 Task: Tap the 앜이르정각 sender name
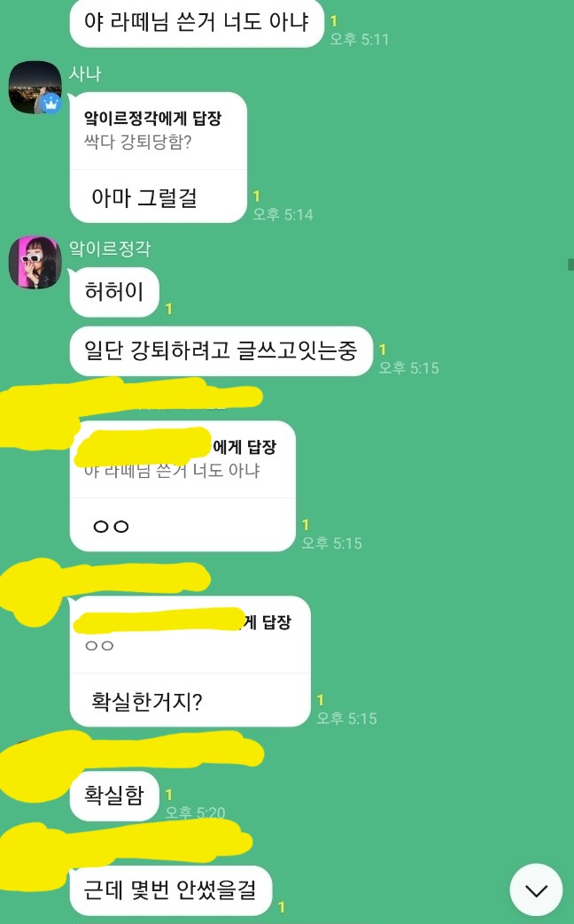click(110, 249)
